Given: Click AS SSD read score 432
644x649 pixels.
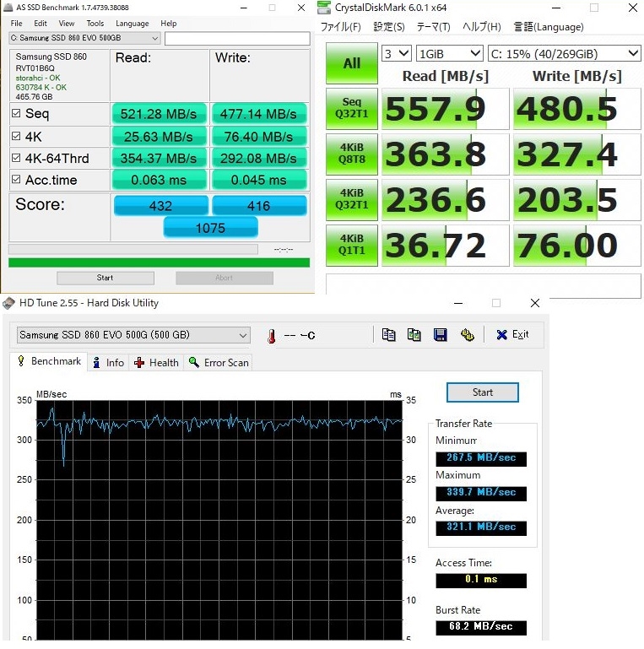Looking at the screenshot, I should [x=160, y=206].
